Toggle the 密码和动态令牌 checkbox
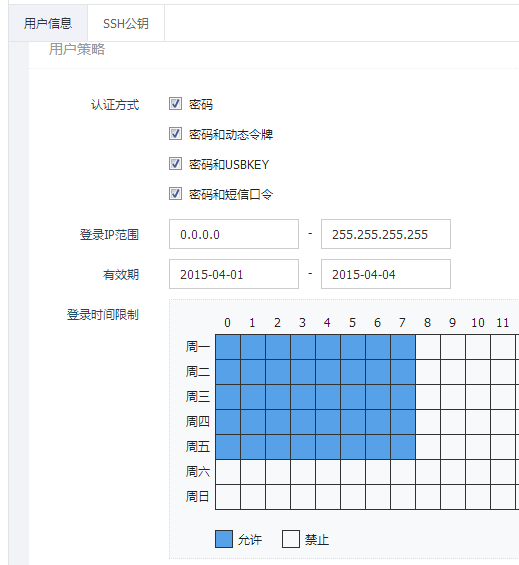Image resolution: width=519 pixels, height=565 pixels. pos(175,134)
